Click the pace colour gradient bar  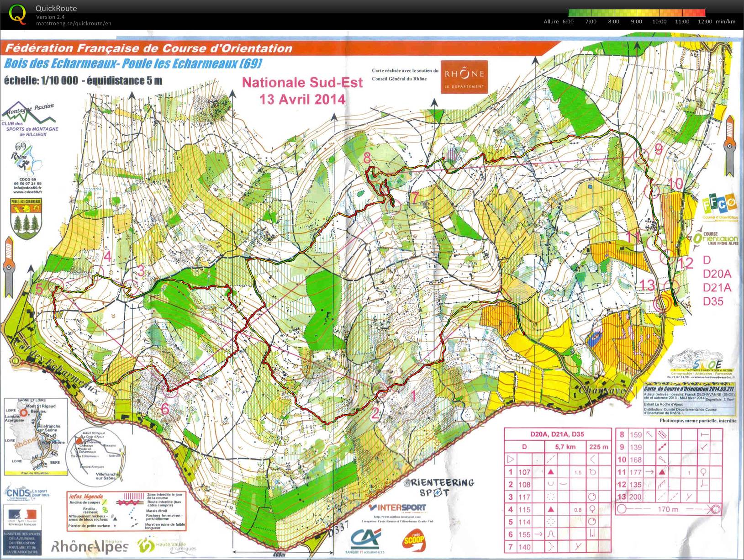click(x=637, y=13)
